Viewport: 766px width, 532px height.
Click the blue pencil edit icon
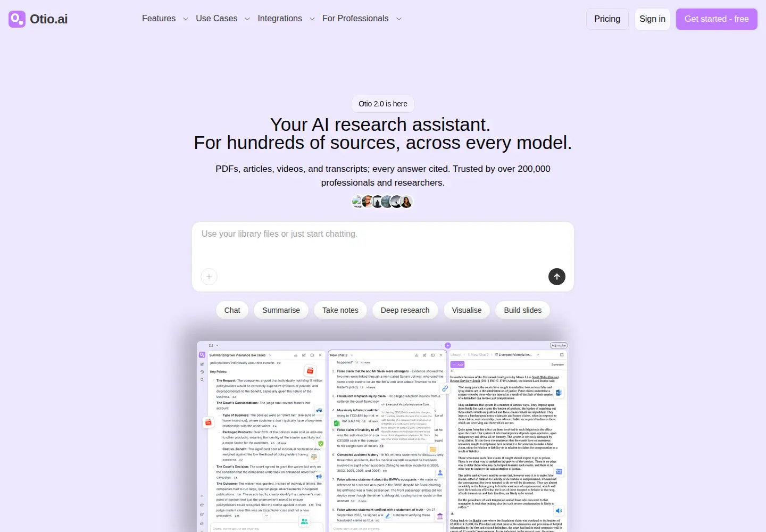[388, 516]
